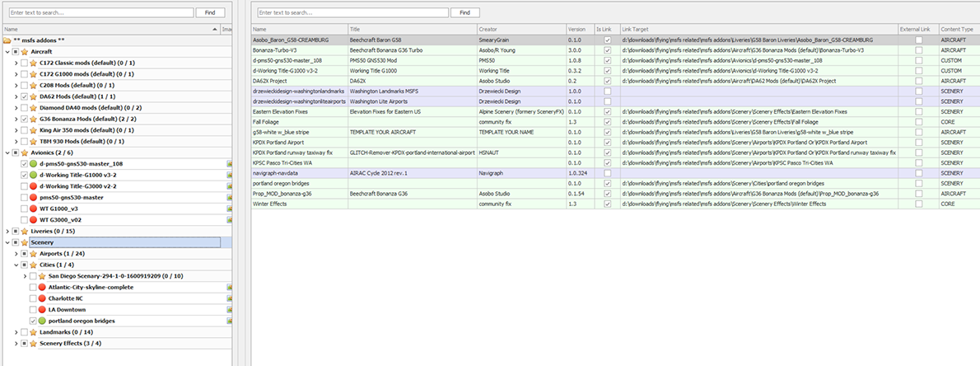
Task: Click the green status dot of portland oregon bridges
Action: point(43,321)
